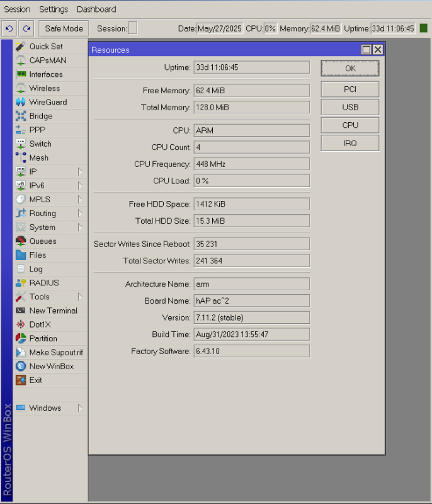Viewport: 432px width, 504px height.
Task: Click the Total Sector Writes field
Action: (x=252, y=261)
